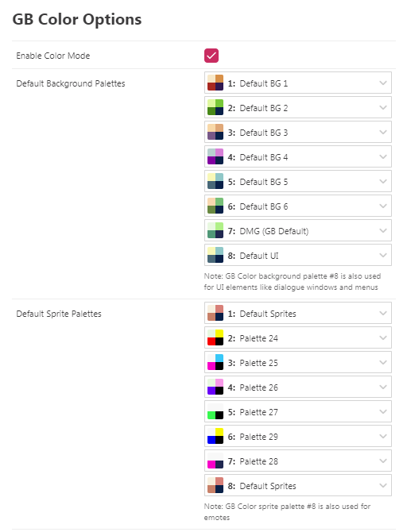Click the Palette 29 blue-yellow swatch icon
Image resolution: width=407 pixels, height=532 pixels.
pyautogui.click(x=215, y=437)
